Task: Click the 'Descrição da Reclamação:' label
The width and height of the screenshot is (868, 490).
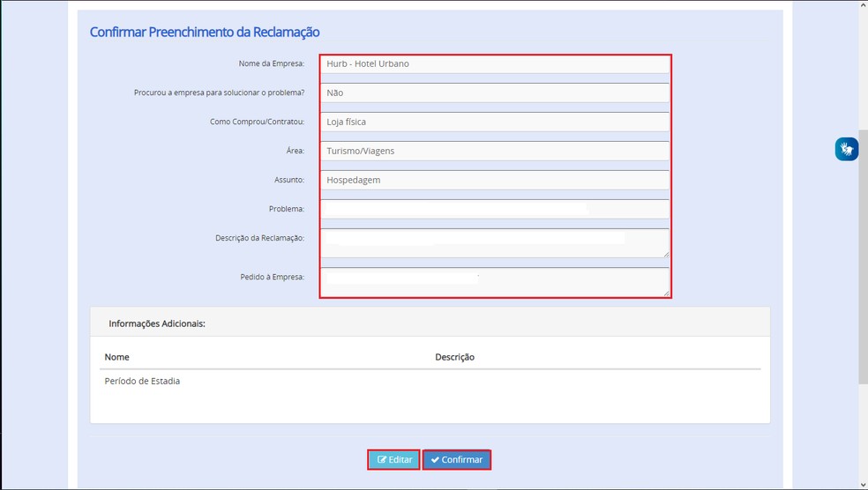Action: click(x=259, y=238)
